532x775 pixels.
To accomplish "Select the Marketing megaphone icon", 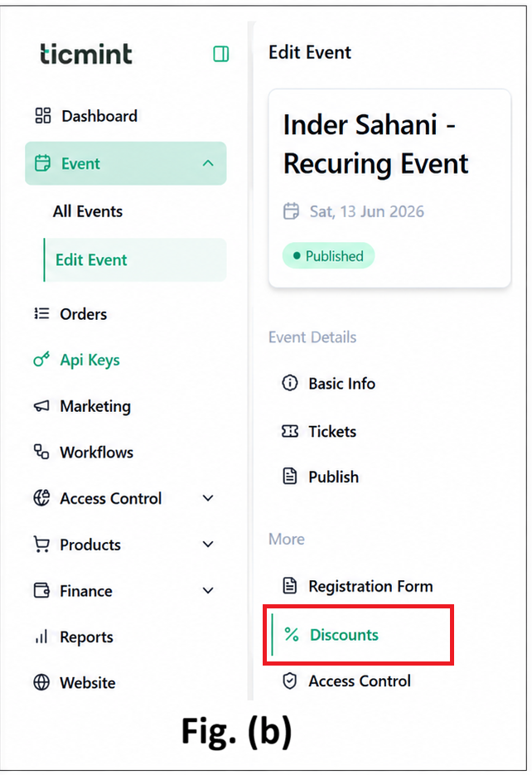I will point(41,406).
